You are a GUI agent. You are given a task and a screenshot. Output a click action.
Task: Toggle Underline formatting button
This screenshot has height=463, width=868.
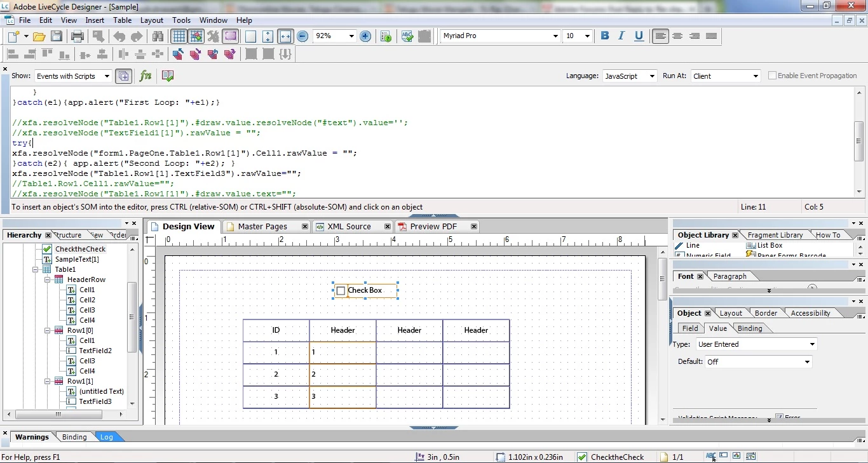click(639, 36)
